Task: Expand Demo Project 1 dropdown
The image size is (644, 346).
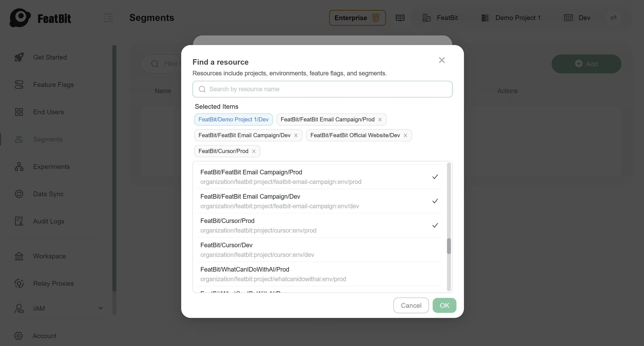Action: (x=517, y=18)
